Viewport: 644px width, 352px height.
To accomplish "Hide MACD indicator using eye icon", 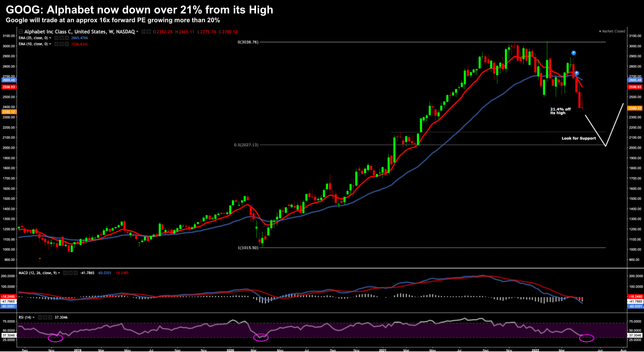I will tap(65, 273).
